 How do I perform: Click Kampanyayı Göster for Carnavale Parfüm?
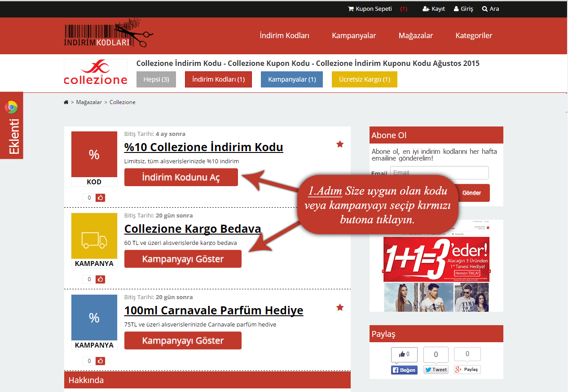click(x=183, y=340)
